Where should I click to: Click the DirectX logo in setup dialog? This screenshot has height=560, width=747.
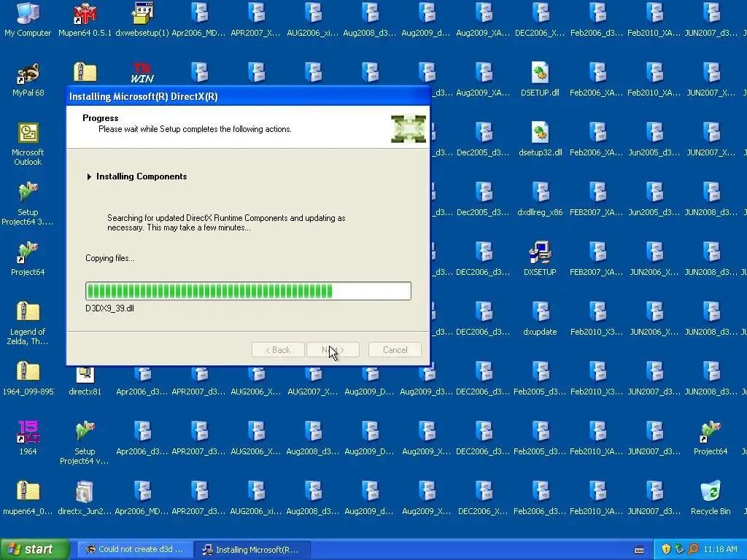pyautogui.click(x=409, y=128)
